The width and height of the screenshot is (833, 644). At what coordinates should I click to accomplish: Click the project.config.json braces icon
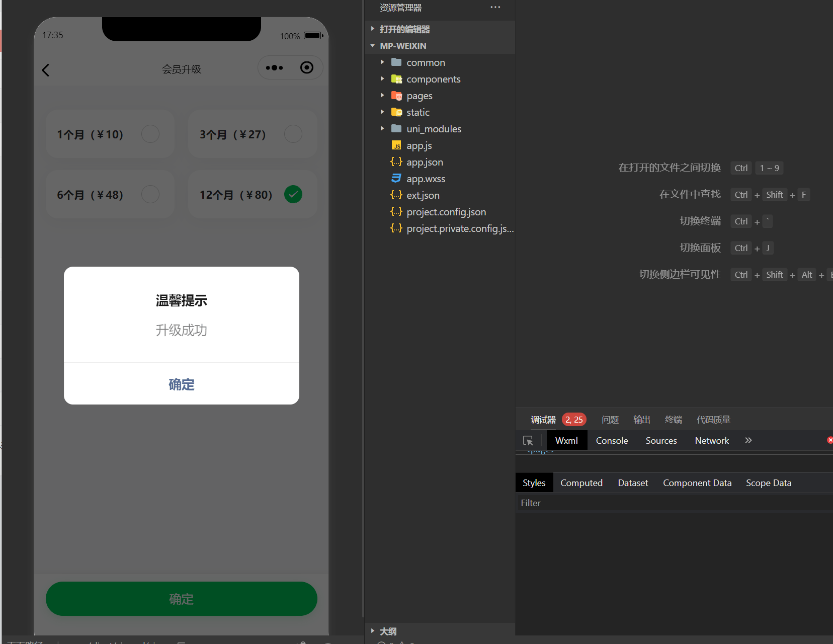click(x=396, y=212)
